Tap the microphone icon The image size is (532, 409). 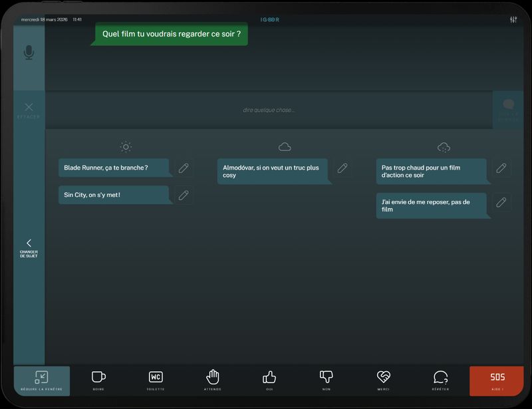pos(29,53)
